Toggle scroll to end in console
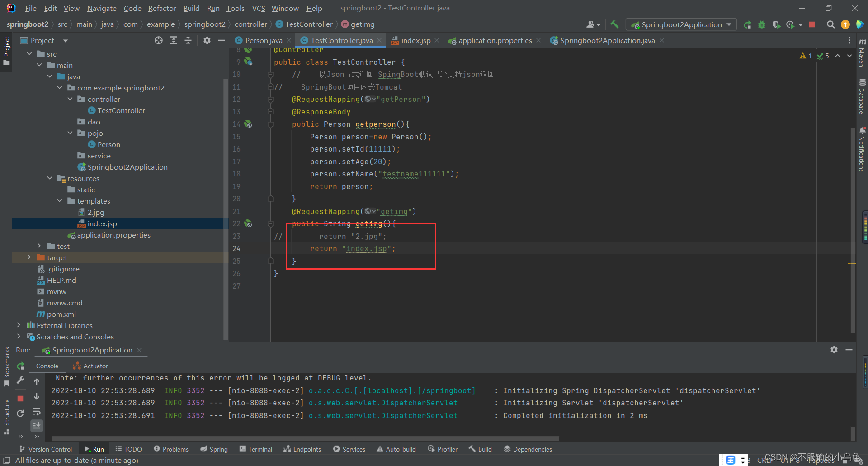This screenshot has width=868, height=466. [x=37, y=425]
